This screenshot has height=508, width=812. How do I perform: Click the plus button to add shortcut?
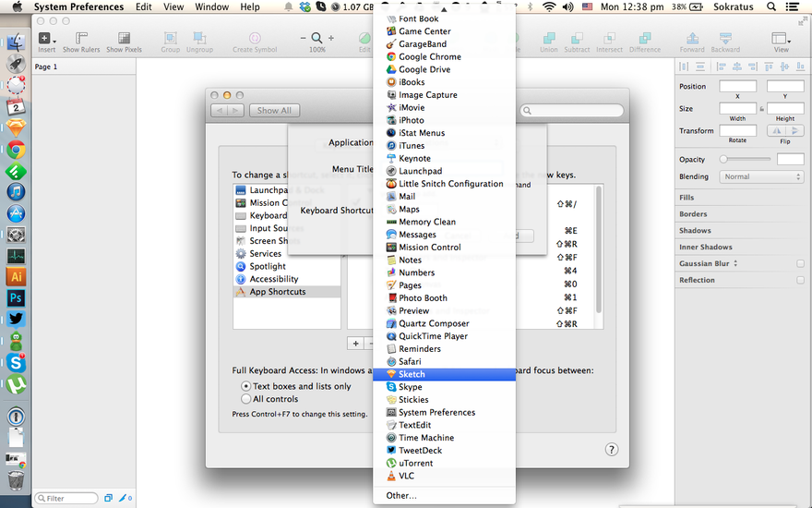point(355,344)
